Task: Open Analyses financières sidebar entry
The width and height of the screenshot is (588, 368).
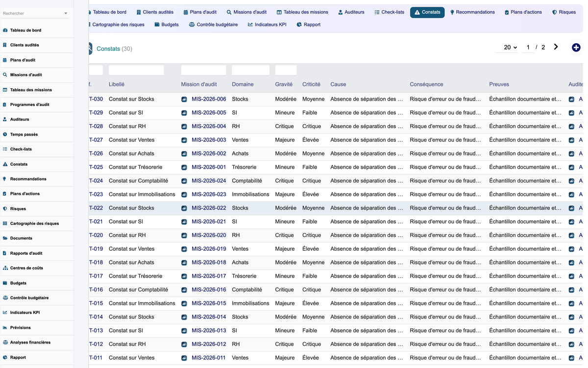Action: click(x=30, y=342)
